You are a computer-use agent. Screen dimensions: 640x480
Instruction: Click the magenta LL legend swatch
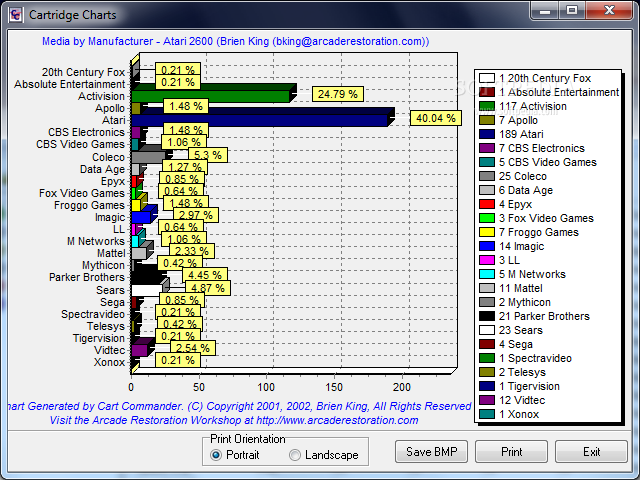tap(487, 260)
